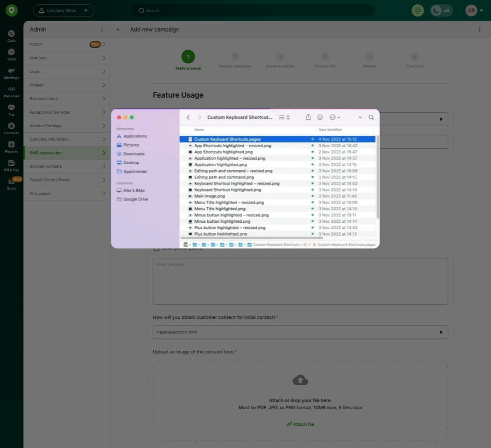The width and height of the screenshot is (491, 448).
Task: Expand the Paper/electronic form consent dropdown
Action: pos(300,332)
